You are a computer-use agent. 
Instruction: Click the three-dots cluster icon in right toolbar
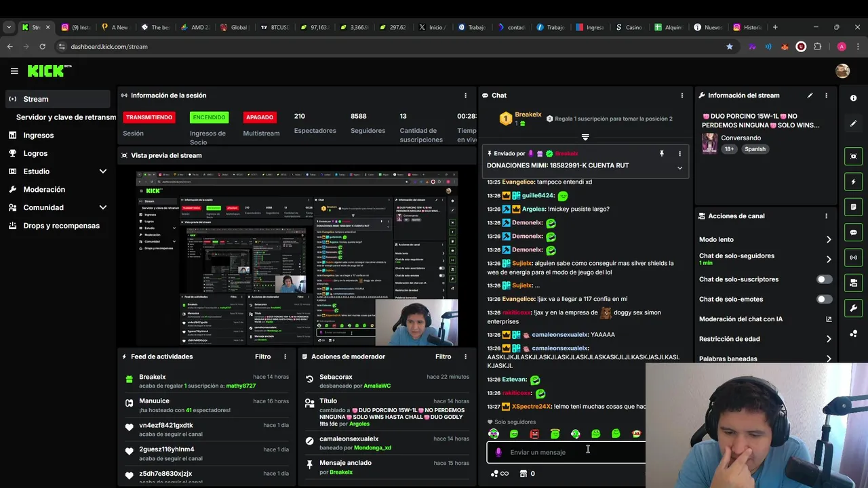(853, 333)
